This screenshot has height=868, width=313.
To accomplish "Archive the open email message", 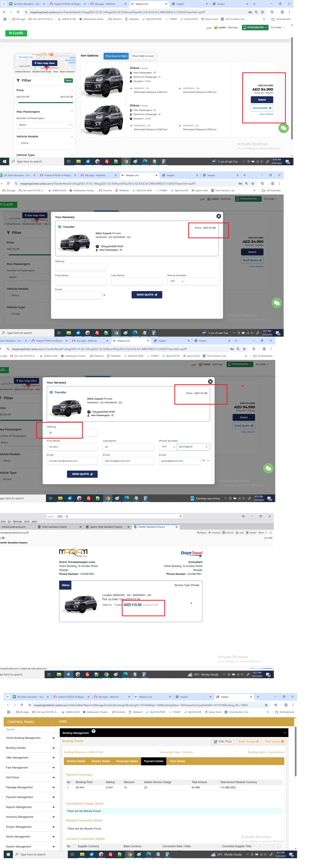I will (x=228, y=533).
